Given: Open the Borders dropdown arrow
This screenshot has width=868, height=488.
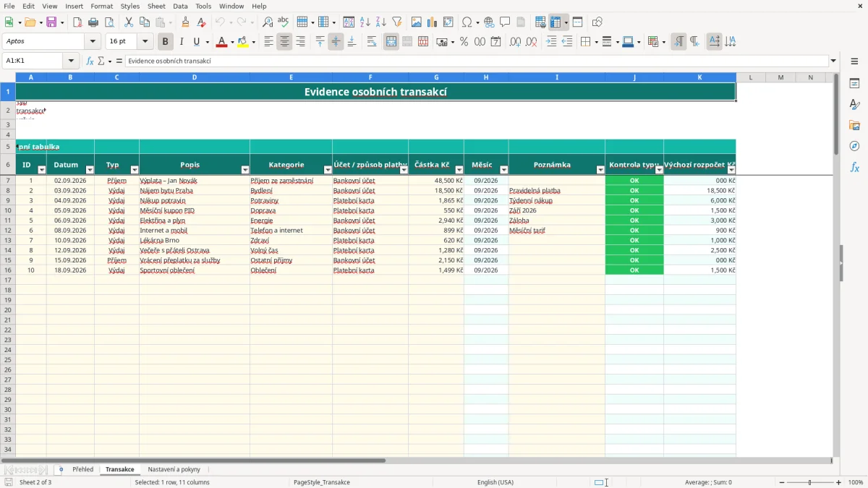Looking at the screenshot, I should coord(595,42).
